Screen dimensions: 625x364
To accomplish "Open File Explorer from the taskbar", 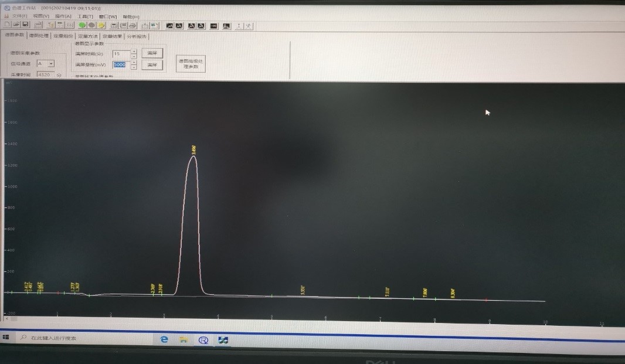I will (184, 339).
